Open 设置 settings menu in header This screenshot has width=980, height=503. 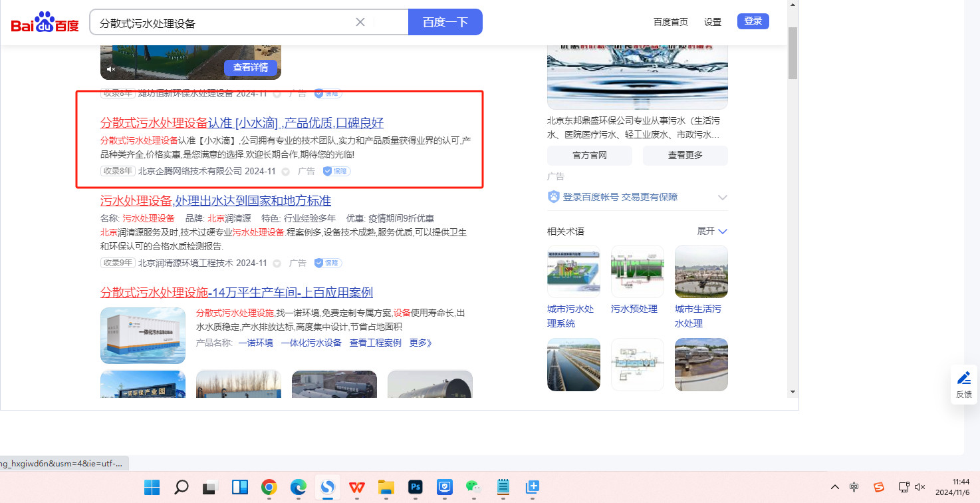click(x=713, y=22)
